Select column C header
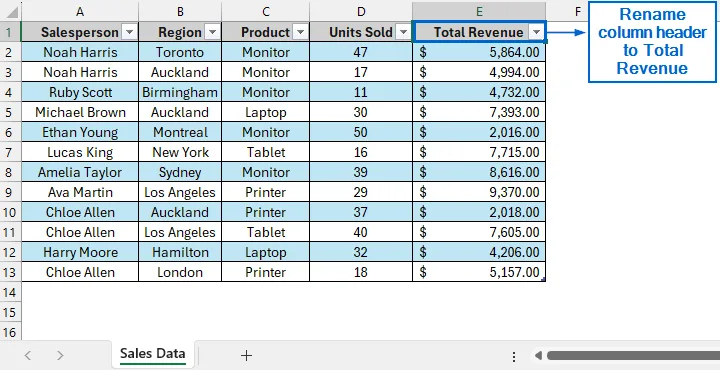The height and width of the screenshot is (370, 720). [x=265, y=11]
